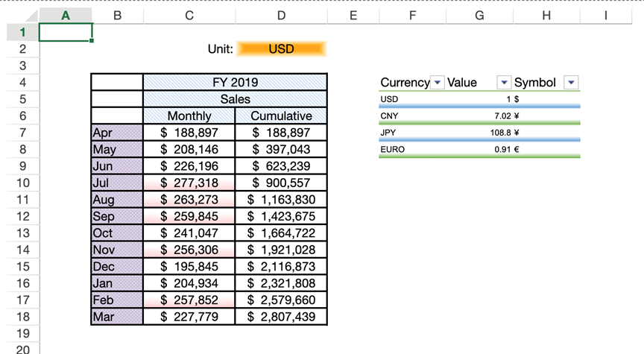Select column H header
Viewport: 644px width, 354px height.
pos(546,16)
